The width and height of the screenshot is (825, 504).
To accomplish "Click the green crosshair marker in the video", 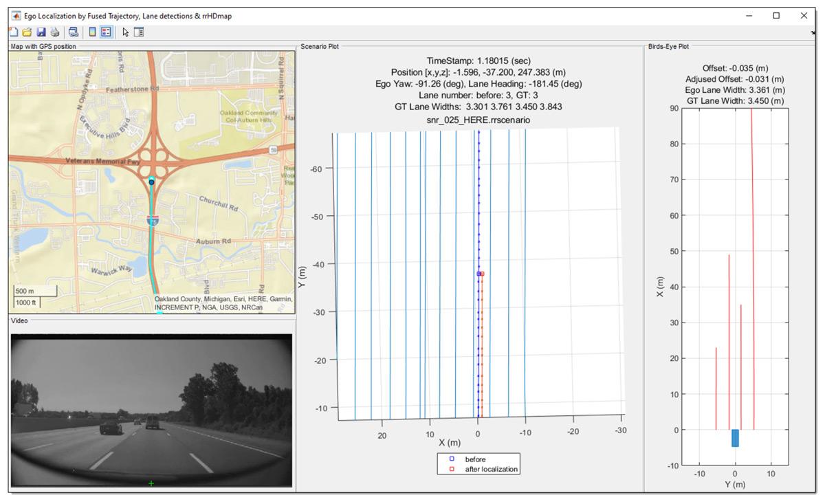I will pyautogui.click(x=151, y=483).
